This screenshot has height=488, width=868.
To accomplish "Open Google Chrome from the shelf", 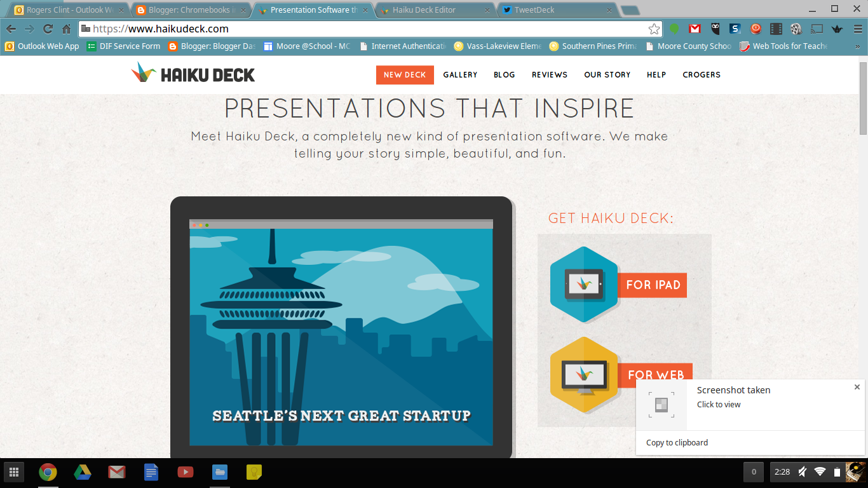I will [48, 472].
